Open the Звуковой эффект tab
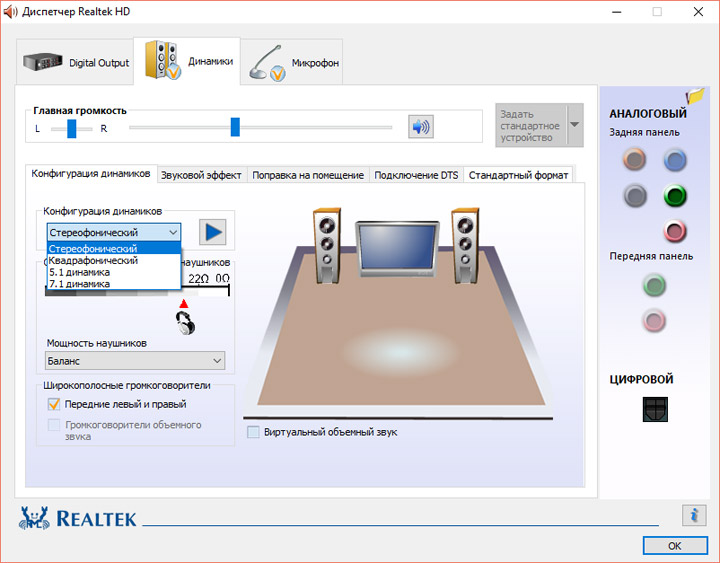720x563 pixels. pyautogui.click(x=201, y=175)
